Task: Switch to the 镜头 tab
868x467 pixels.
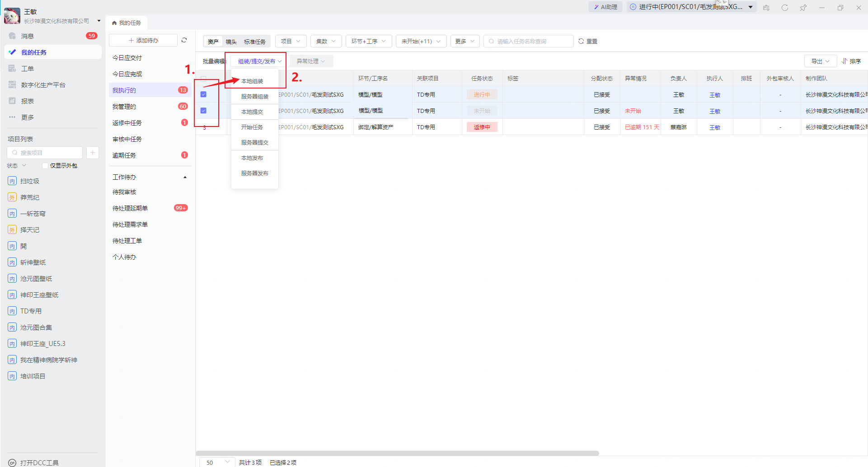Action: point(231,42)
